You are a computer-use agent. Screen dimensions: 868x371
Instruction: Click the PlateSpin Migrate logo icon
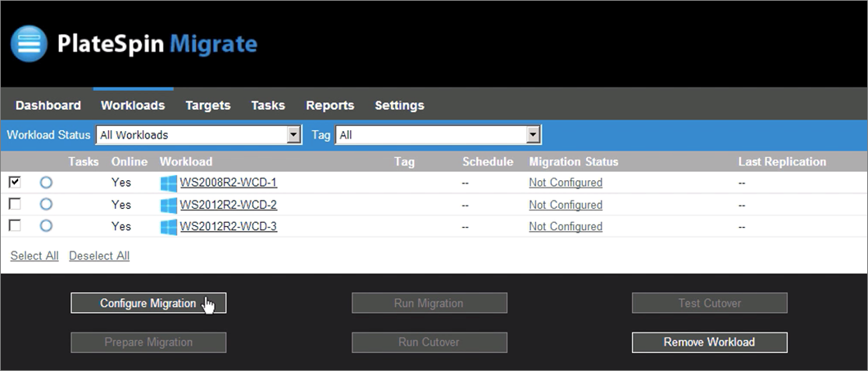[29, 43]
